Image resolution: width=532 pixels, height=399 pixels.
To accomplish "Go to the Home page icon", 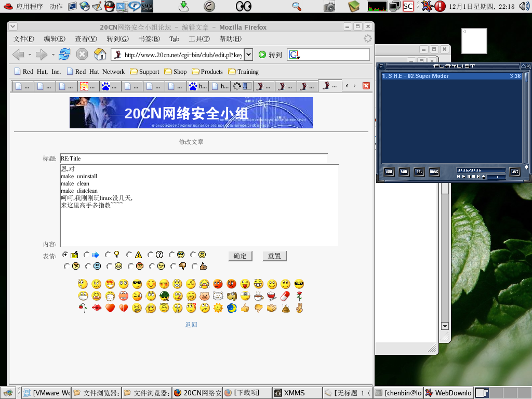I will coord(100,54).
